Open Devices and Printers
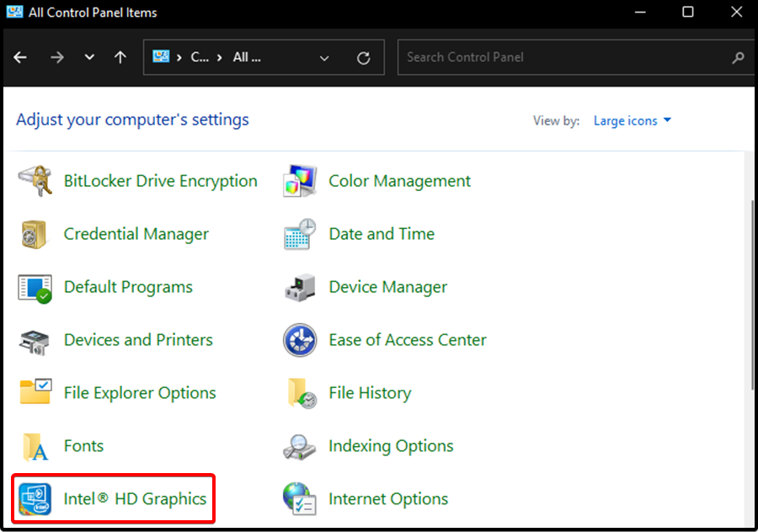 [x=137, y=340]
